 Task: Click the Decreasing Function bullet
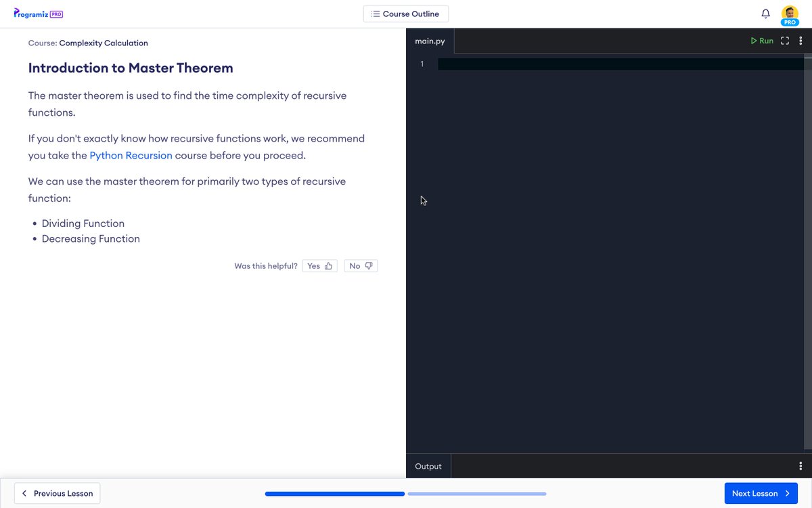pos(91,238)
